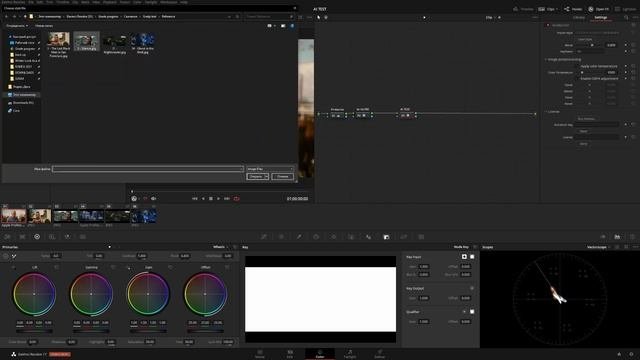
Task: Mute the viewer audio
Action: [x=154, y=199]
